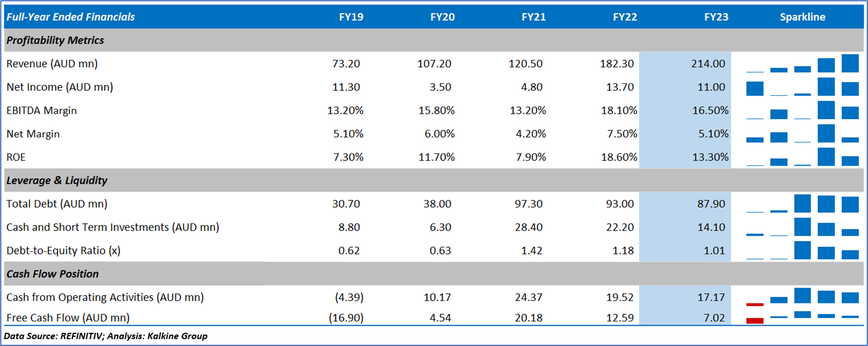This screenshot has height=346, width=868.
Task: Select the Net Margin row label
Action: [x=33, y=134]
